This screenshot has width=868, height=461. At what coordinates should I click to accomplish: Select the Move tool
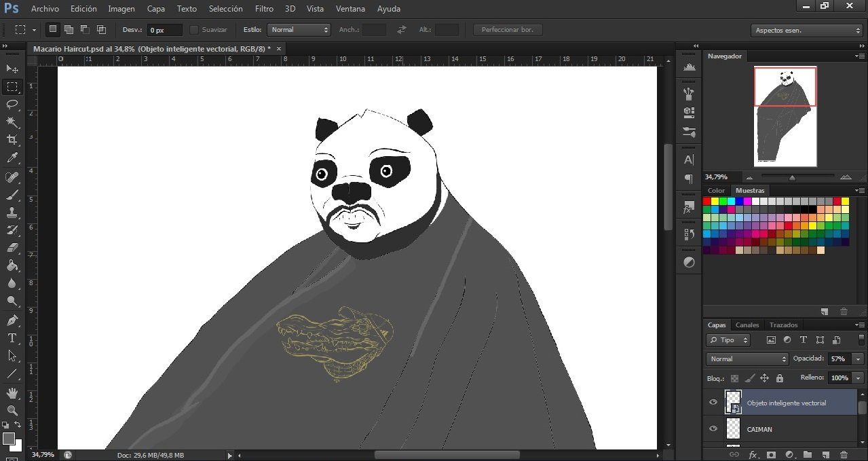coord(12,69)
